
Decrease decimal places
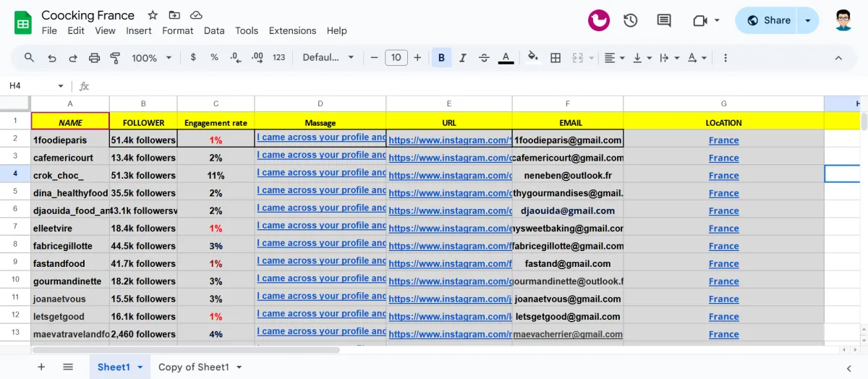point(236,58)
